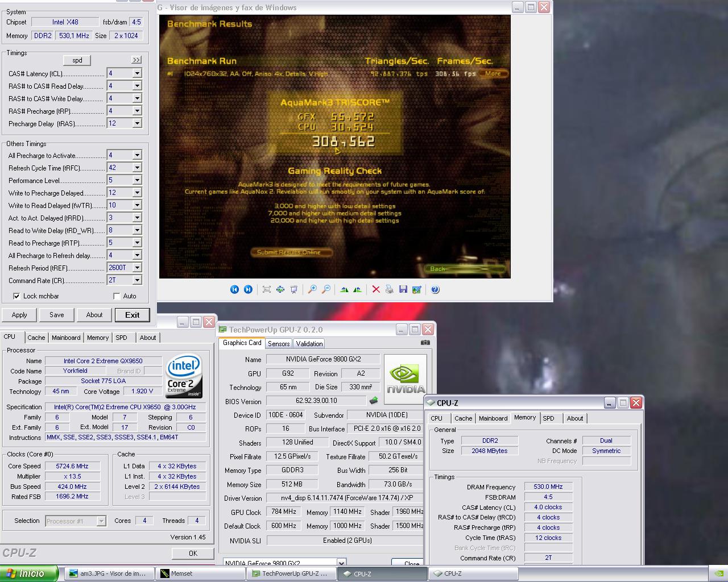Image resolution: width=728 pixels, height=582 pixels.
Task: Switch to Mainboard tab in left CPU-Z
Action: [x=66, y=338]
